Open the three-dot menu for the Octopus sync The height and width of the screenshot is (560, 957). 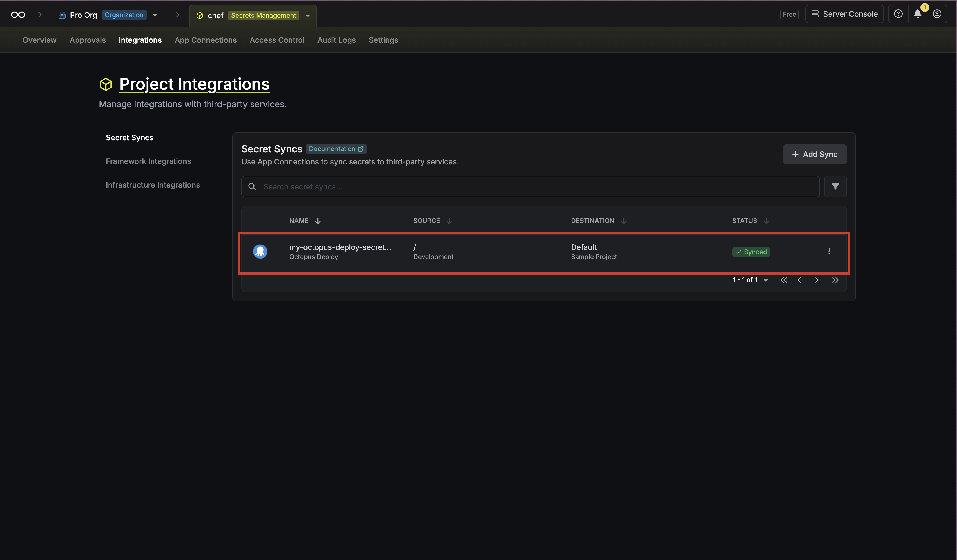point(829,251)
